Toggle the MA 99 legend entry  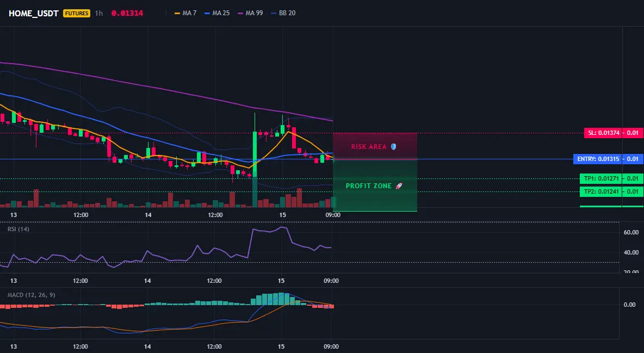pos(251,13)
